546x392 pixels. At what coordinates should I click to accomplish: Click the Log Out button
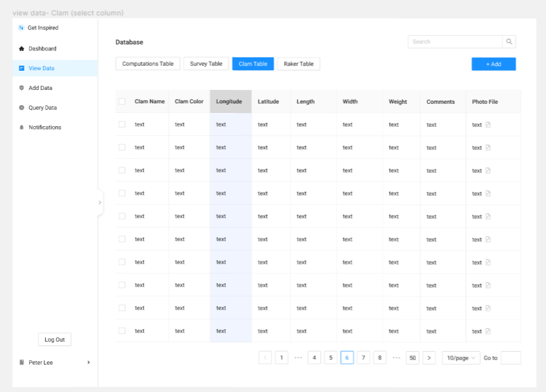click(54, 339)
